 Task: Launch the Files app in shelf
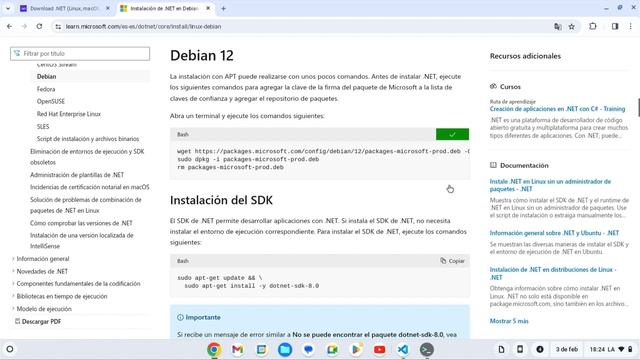point(285,349)
